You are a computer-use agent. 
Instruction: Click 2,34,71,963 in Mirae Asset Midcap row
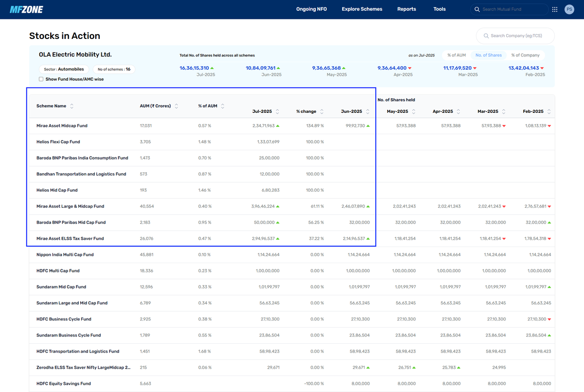(x=263, y=125)
